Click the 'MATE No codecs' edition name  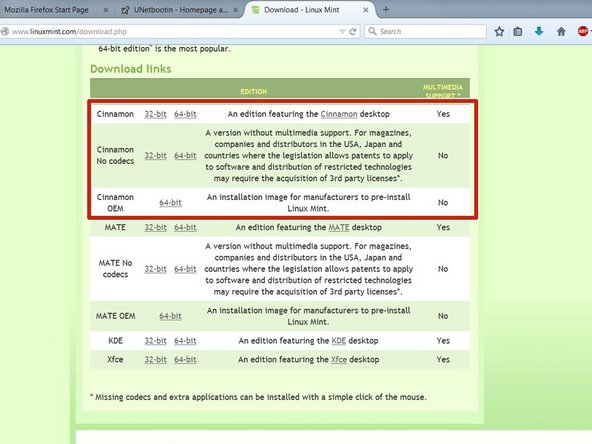[115, 269]
